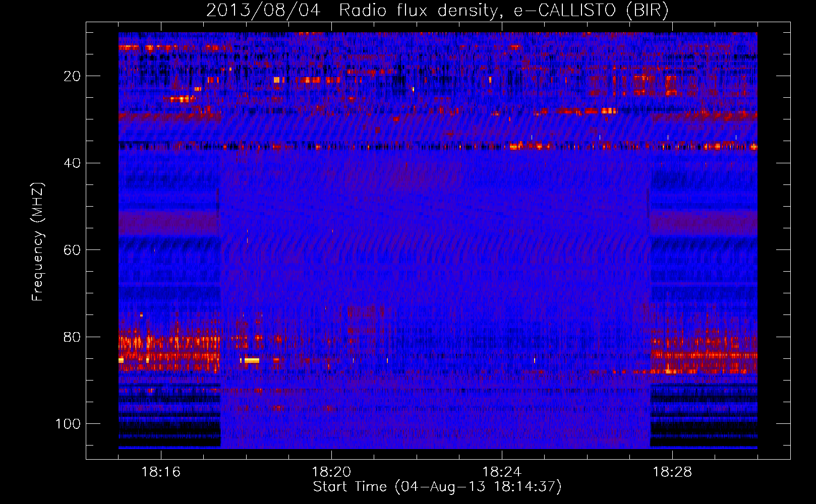Click the 100 frequency tick label
This screenshot has height=504, width=816.
[x=68, y=424]
